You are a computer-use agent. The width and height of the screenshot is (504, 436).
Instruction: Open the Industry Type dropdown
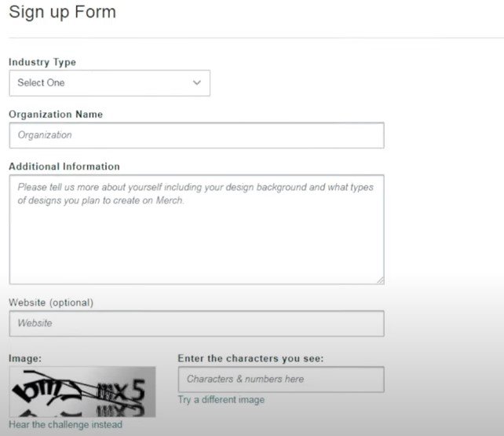pyautogui.click(x=110, y=83)
